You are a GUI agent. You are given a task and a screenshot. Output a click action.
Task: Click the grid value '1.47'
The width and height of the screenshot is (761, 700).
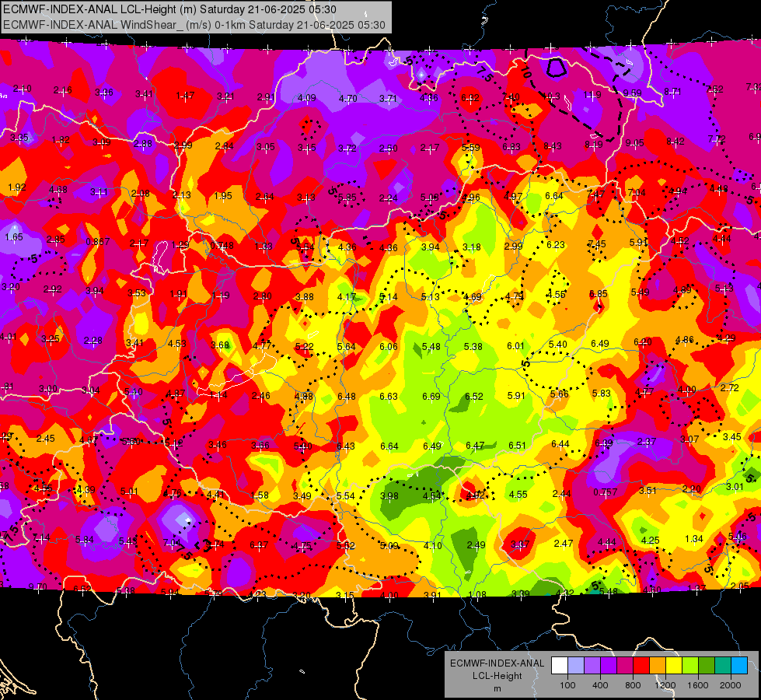(x=185, y=96)
